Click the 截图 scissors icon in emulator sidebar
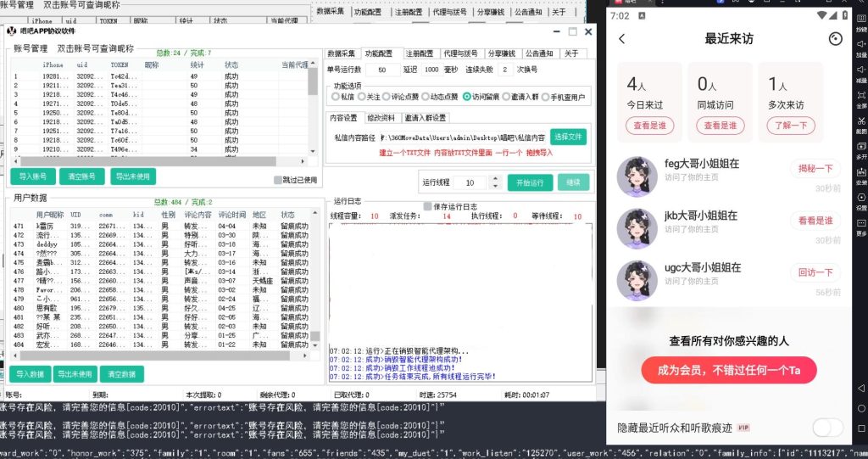This screenshot has height=459, width=868. click(860, 121)
